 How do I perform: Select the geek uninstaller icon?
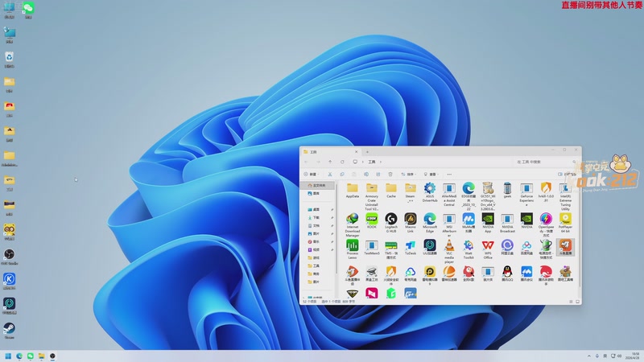(507, 191)
